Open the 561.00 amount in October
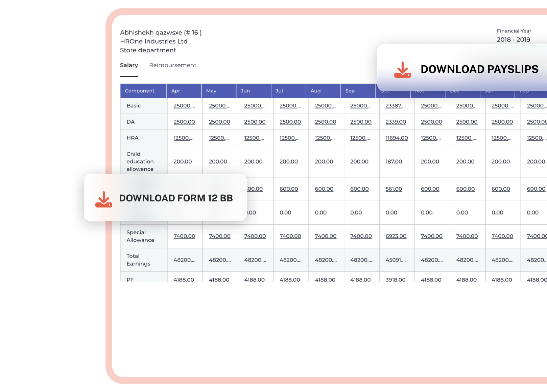This screenshot has width=547, height=392. [x=394, y=189]
